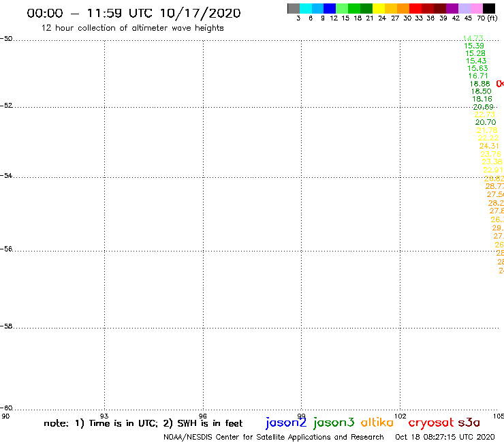The width and height of the screenshot is (504, 443).
Task: Select the cyan swatch in the wave height legend
Action: (x=306, y=8)
